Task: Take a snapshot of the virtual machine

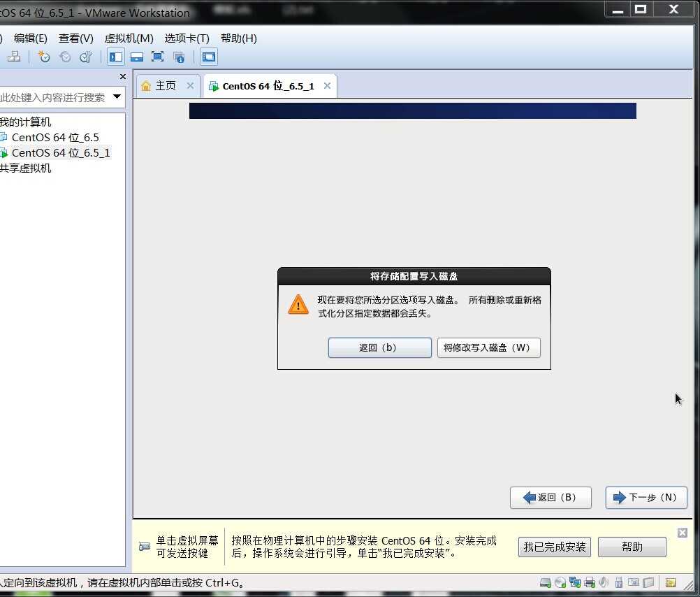Action: coord(44,57)
